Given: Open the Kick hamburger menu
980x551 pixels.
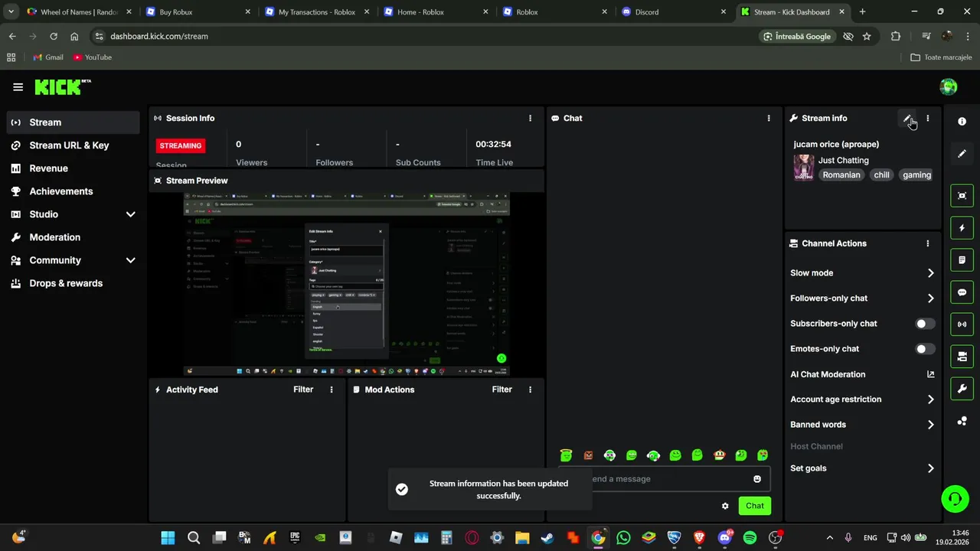Looking at the screenshot, I should 18,87.
